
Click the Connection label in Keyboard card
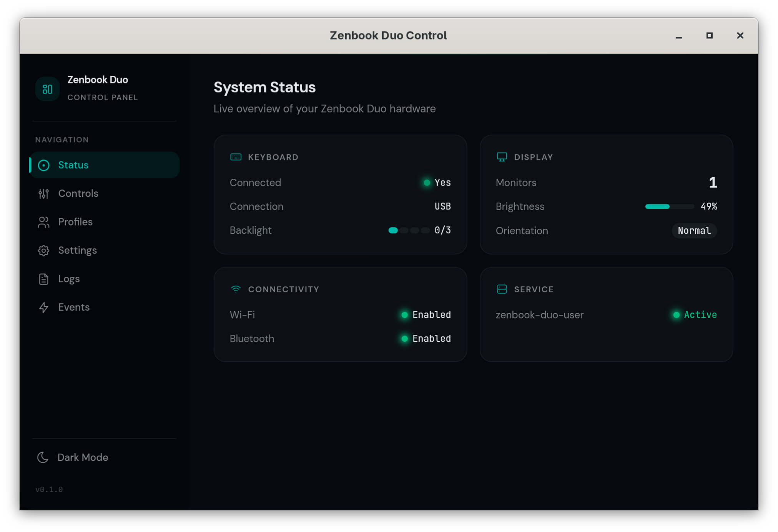[x=256, y=206]
